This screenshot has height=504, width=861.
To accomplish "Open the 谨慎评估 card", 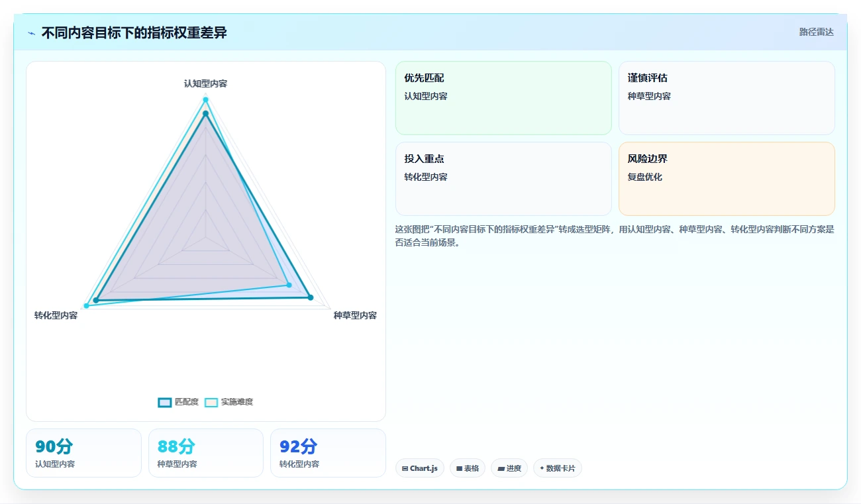I will [727, 98].
